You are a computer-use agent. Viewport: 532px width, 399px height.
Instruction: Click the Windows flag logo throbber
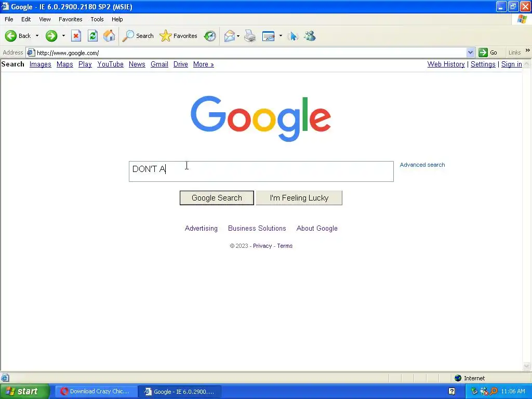[x=522, y=19]
